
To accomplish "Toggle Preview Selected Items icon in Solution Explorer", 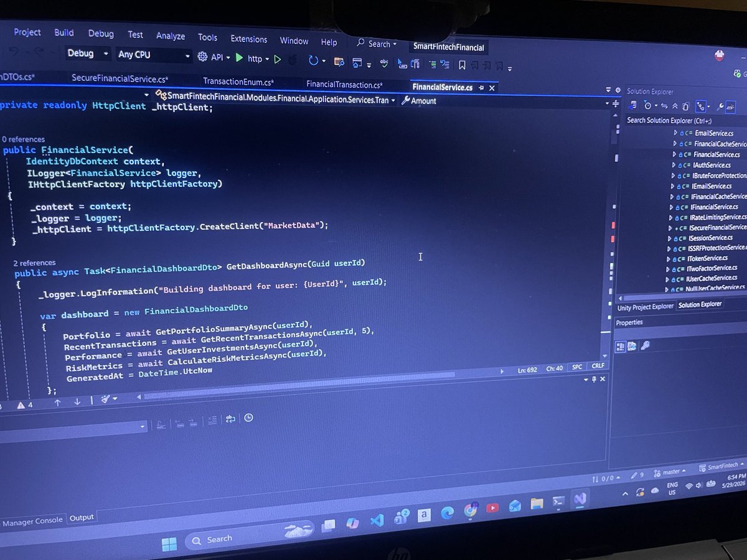I will tap(731, 106).
